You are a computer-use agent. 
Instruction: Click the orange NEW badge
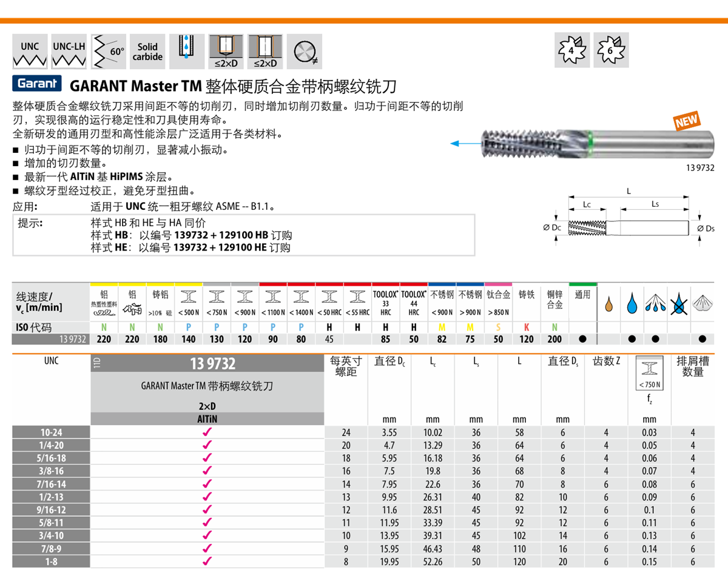[x=686, y=121]
